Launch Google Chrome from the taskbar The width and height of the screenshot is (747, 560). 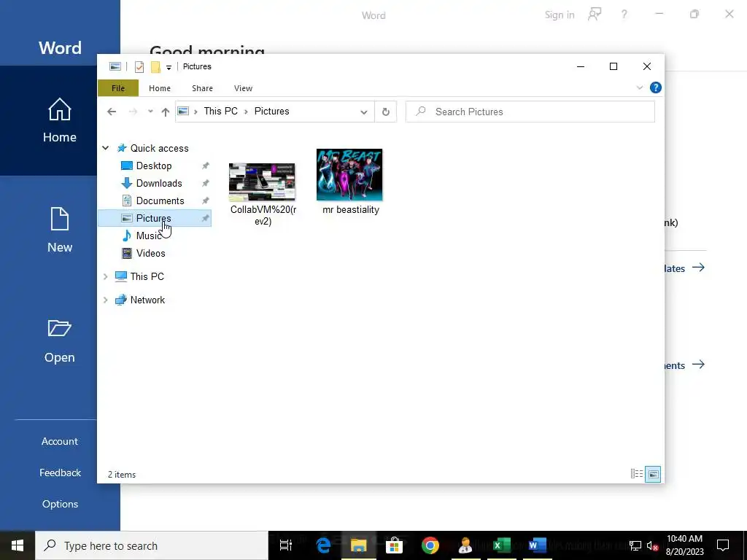coord(430,545)
